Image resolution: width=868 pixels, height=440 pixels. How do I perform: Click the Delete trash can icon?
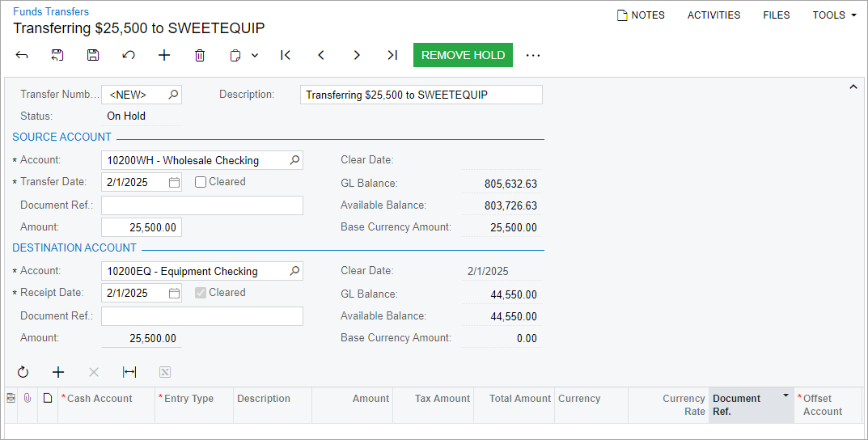coord(200,55)
